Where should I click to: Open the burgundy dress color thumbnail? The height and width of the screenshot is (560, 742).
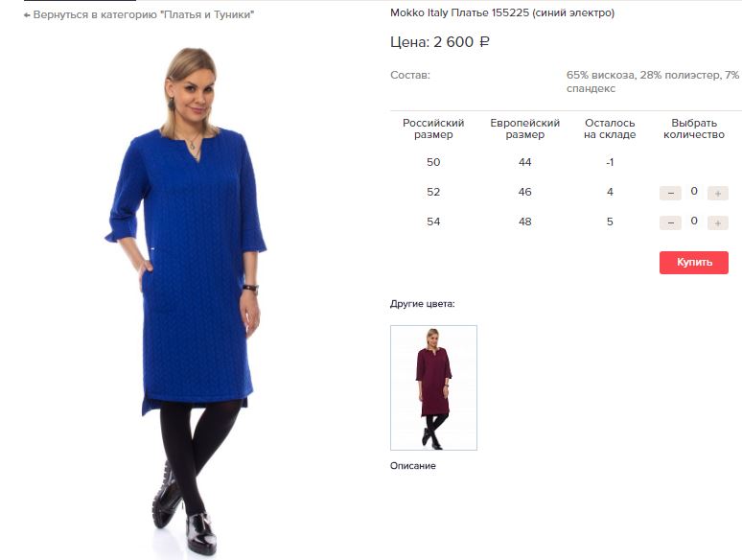pos(433,387)
